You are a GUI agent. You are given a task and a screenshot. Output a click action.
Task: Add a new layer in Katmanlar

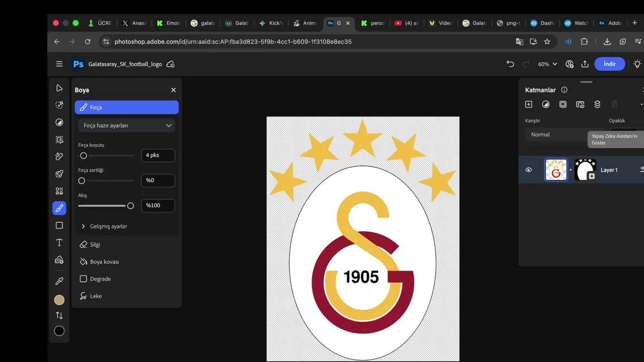click(528, 104)
